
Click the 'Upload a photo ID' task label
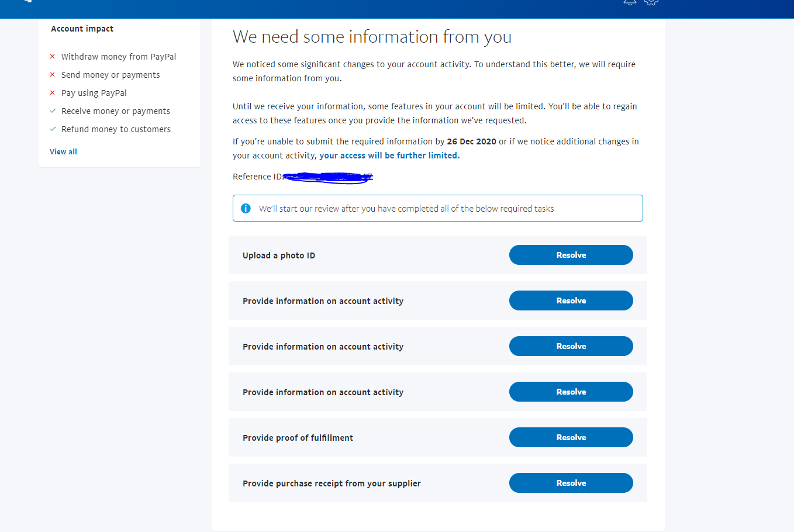coord(279,255)
